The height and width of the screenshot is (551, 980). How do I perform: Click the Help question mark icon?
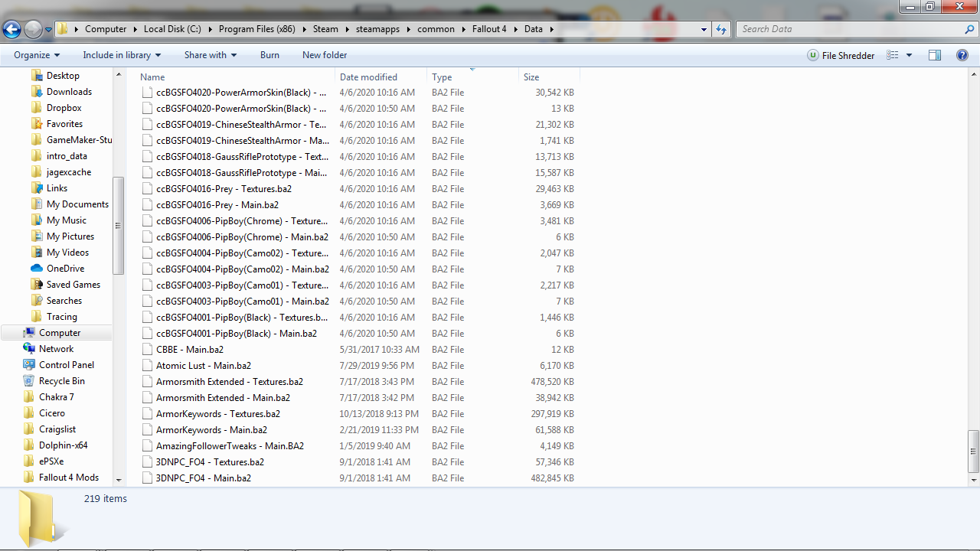(x=962, y=54)
